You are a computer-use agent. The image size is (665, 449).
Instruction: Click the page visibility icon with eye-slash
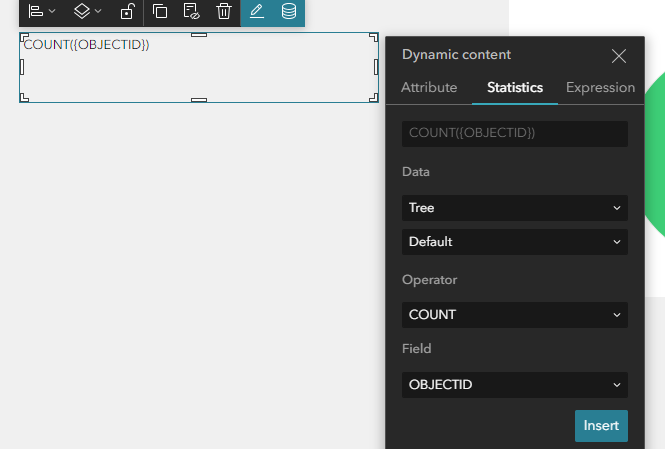pos(191,11)
